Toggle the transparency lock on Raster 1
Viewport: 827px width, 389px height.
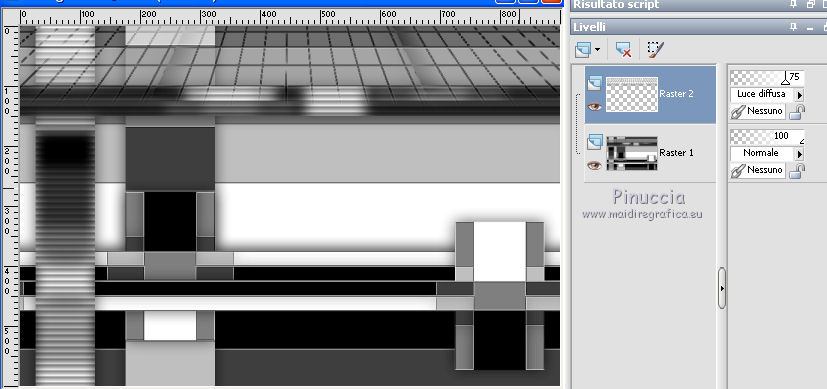tap(799, 170)
